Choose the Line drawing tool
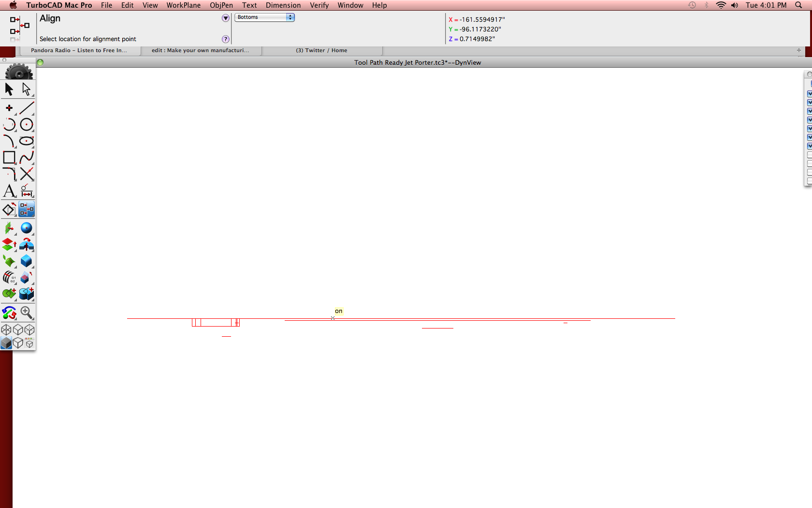Image resolution: width=812 pixels, height=508 pixels. tap(27, 108)
